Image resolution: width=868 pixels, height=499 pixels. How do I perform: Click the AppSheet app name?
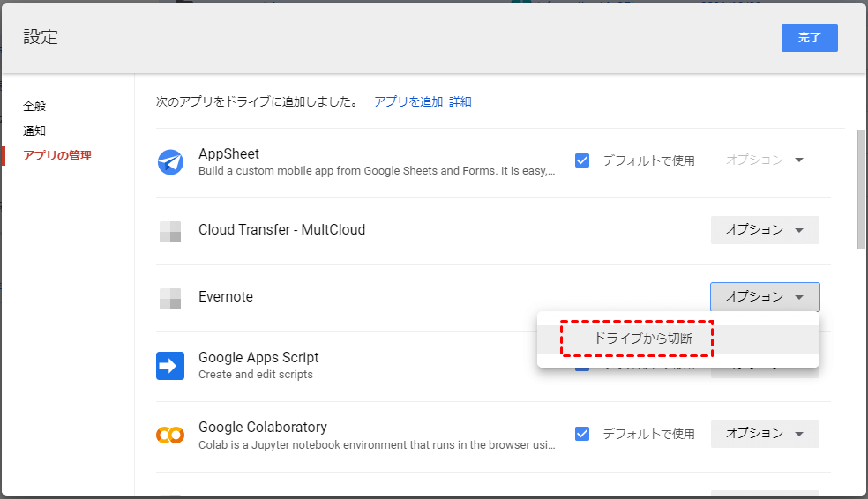click(228, 153)
